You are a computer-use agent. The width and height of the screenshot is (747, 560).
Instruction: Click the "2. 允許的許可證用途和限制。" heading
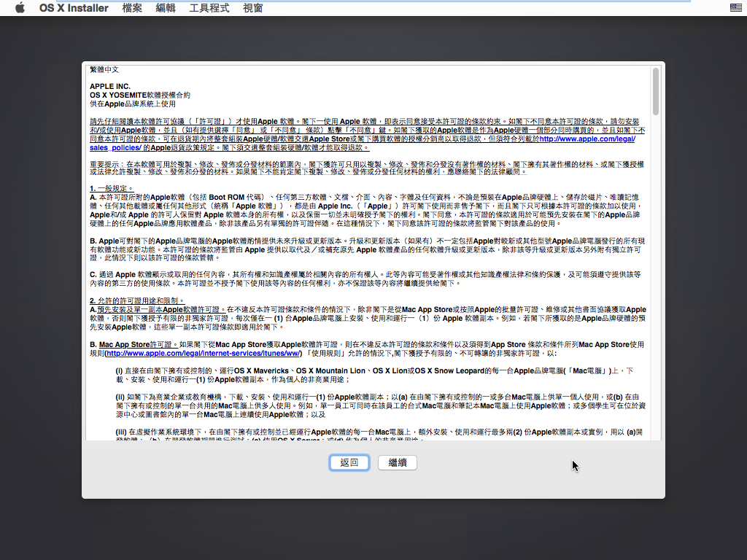[x=137, y=301]
